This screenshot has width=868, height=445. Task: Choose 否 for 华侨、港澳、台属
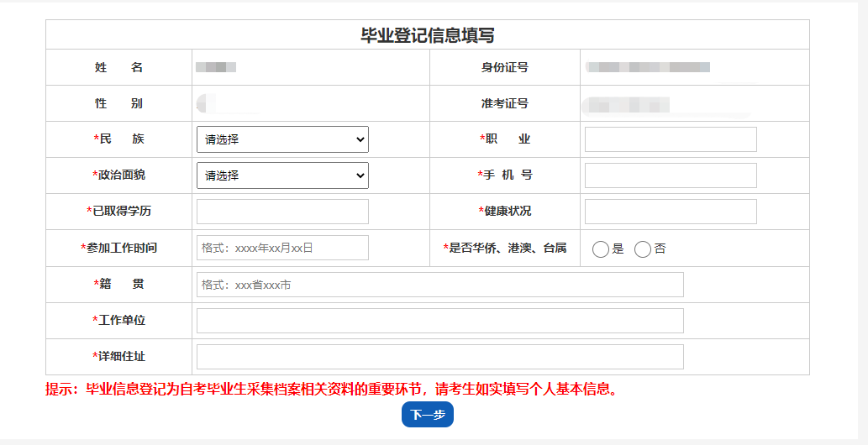pos(643,249)
